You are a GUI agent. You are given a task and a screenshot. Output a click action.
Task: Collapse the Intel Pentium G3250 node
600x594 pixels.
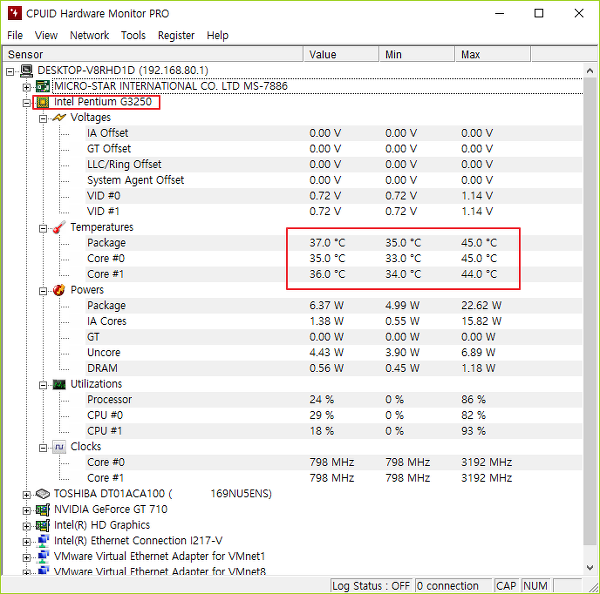coord(26,103)
